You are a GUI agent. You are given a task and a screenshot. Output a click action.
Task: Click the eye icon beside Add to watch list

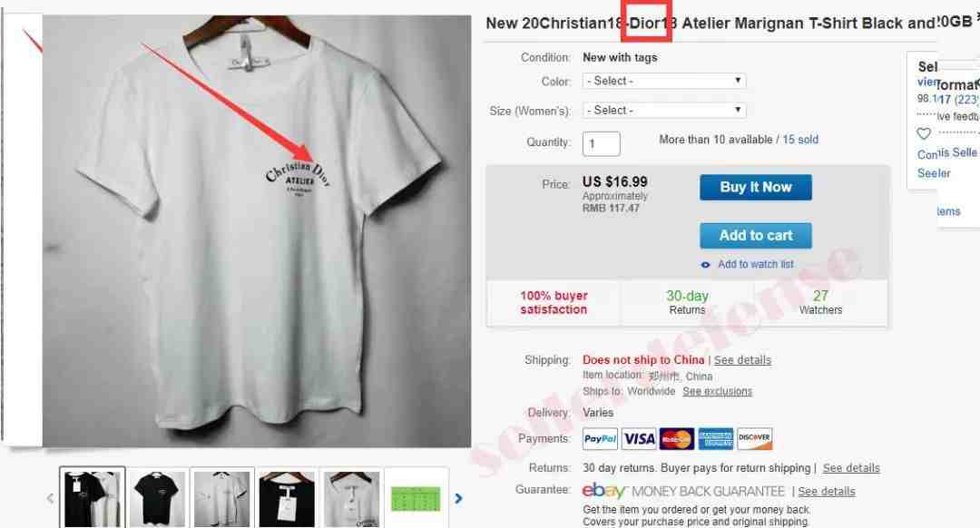click(705, 265)
